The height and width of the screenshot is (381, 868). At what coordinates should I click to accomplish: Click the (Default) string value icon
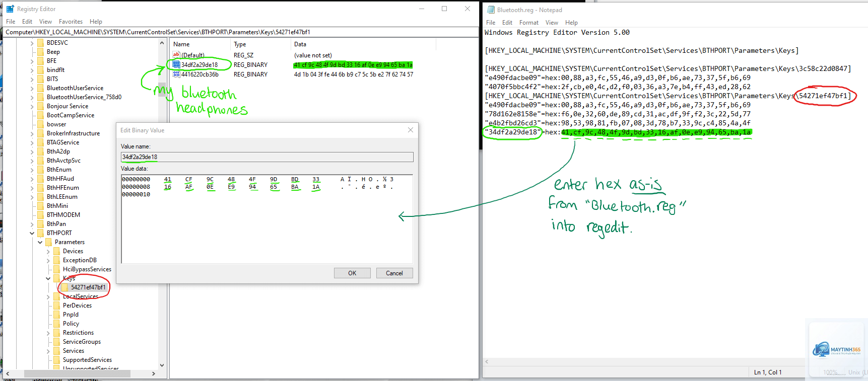pos(176,55)
